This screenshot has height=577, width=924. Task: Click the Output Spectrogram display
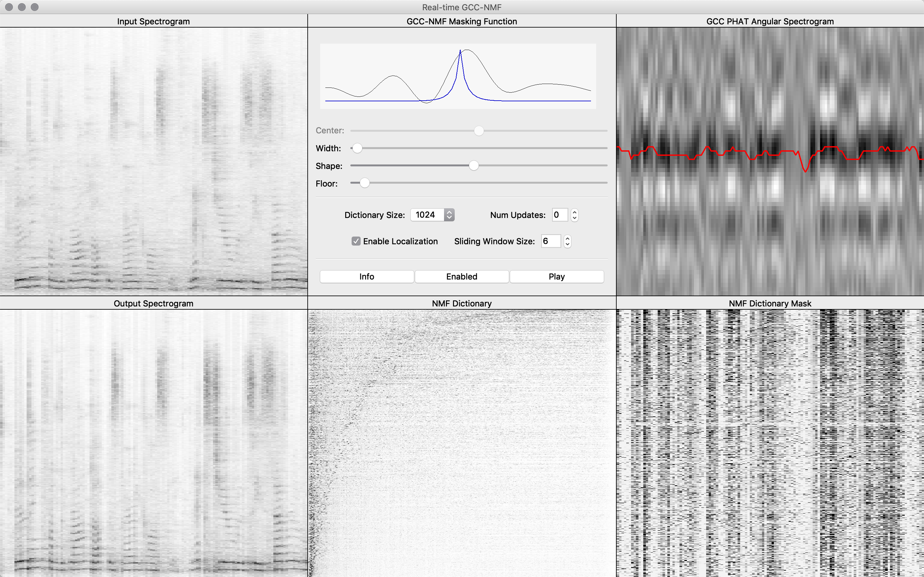153,443
